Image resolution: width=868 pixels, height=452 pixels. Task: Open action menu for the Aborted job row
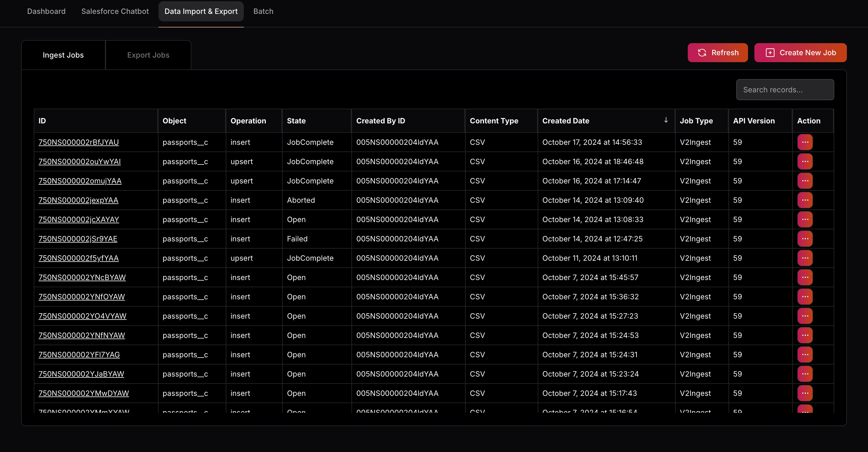(805, 200)
